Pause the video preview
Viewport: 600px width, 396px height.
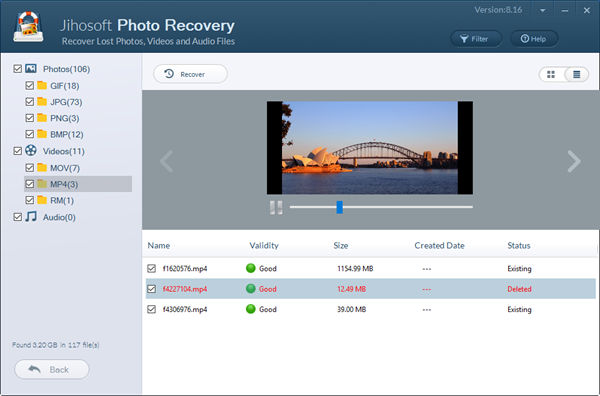point(276,207)
